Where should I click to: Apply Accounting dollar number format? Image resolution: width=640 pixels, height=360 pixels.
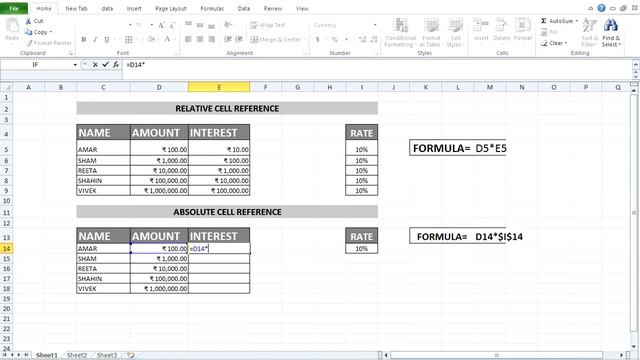coord(318,40)
